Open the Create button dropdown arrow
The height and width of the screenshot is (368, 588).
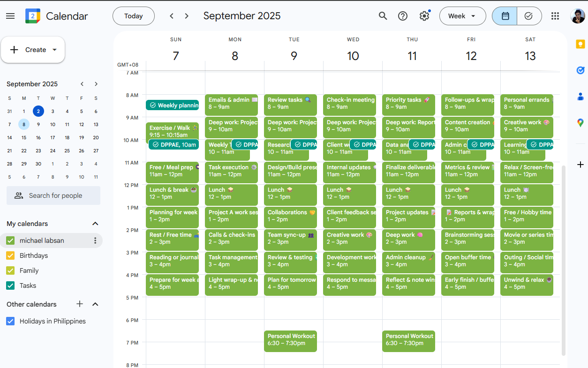tap(54, 50)
